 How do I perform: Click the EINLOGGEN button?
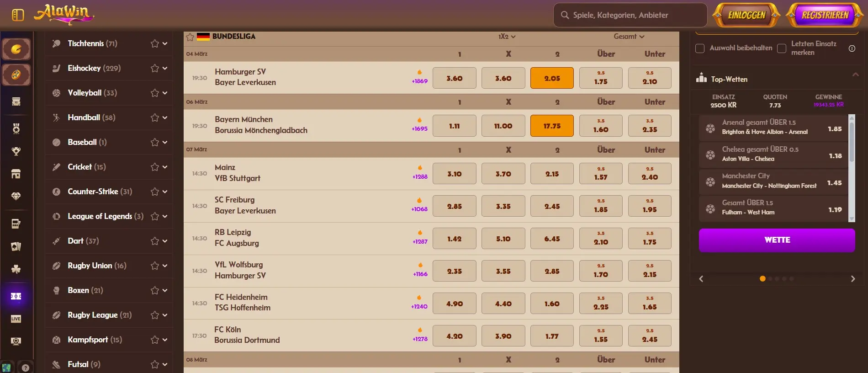click(x=746, y=15)
